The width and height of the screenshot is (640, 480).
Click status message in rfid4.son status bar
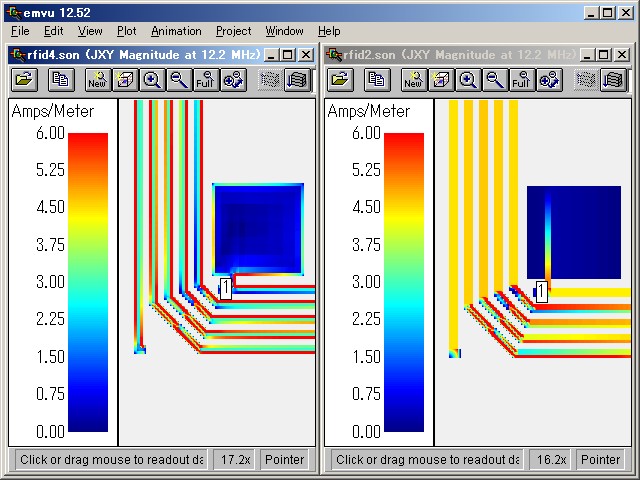click(111, 460)
